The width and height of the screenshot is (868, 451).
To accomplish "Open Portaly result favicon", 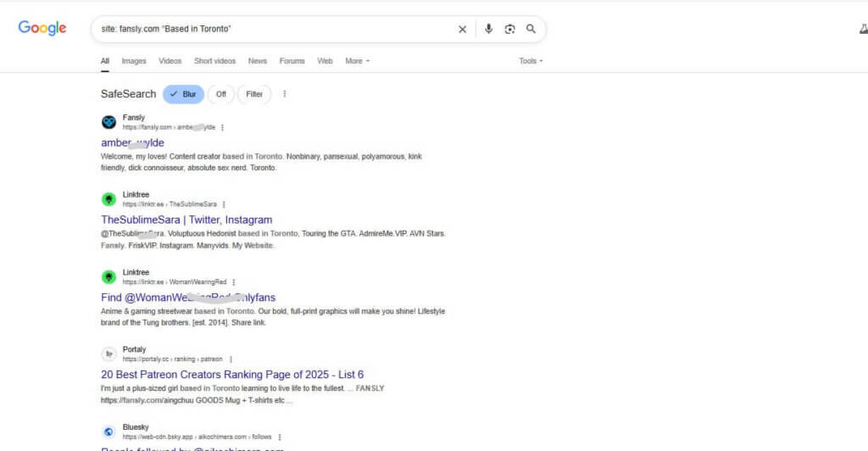I will (108, 354).
